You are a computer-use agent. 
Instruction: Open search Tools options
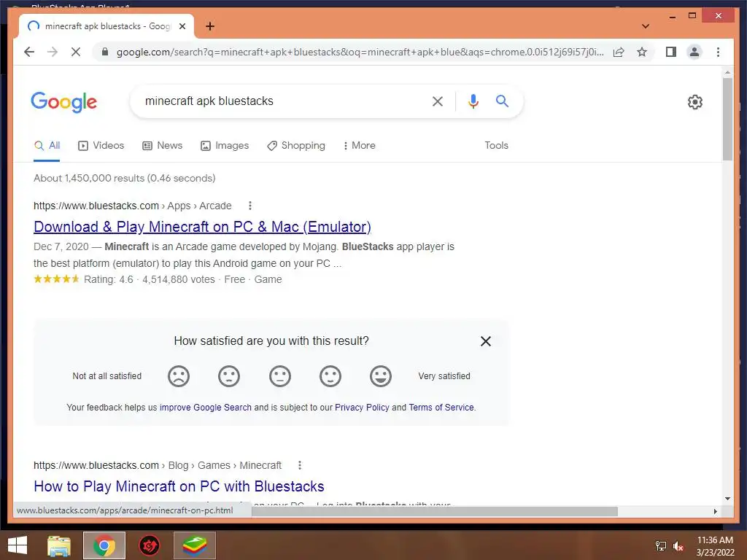[x=496, y=145]
